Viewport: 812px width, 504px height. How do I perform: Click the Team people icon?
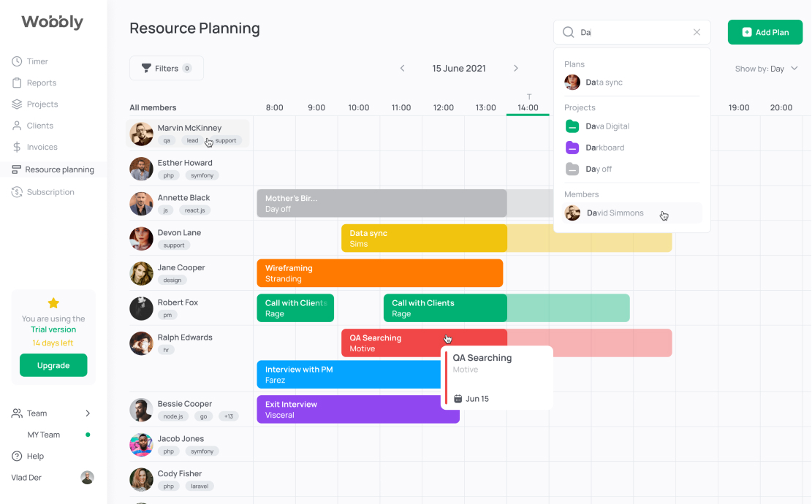pyautogui.click(x=17, y=413)
